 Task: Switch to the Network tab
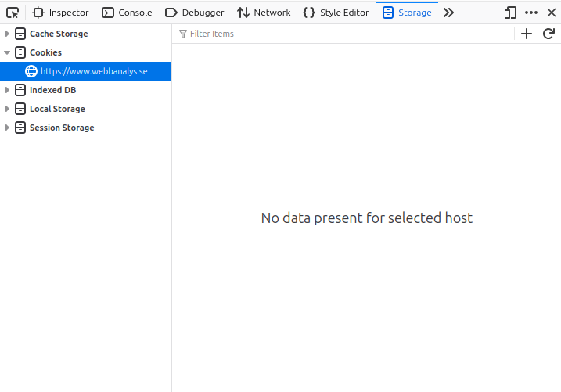(x=264, y=13)
